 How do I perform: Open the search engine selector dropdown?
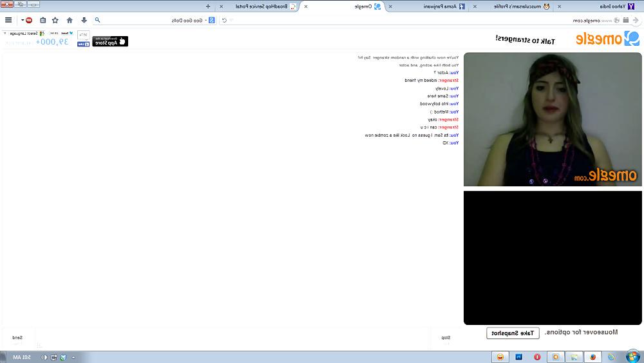tap(211, 20)
